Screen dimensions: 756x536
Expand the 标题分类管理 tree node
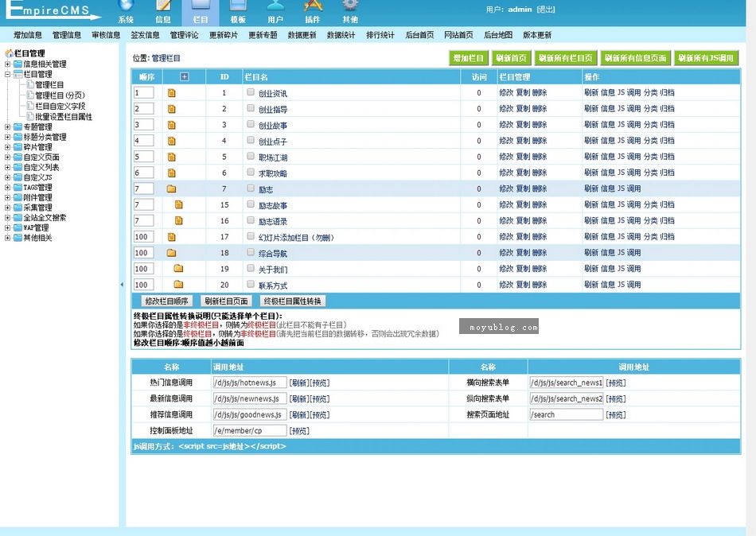(7, 137)
